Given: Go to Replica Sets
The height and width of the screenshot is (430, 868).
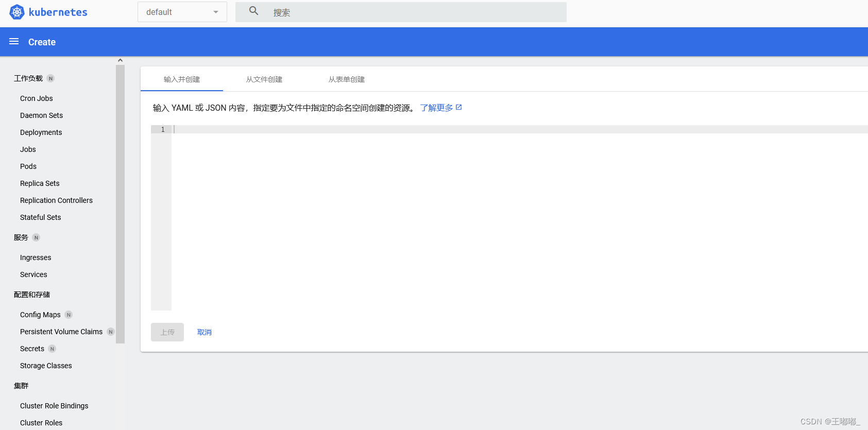Looking at the screenshot, I should tap(40, 183).
